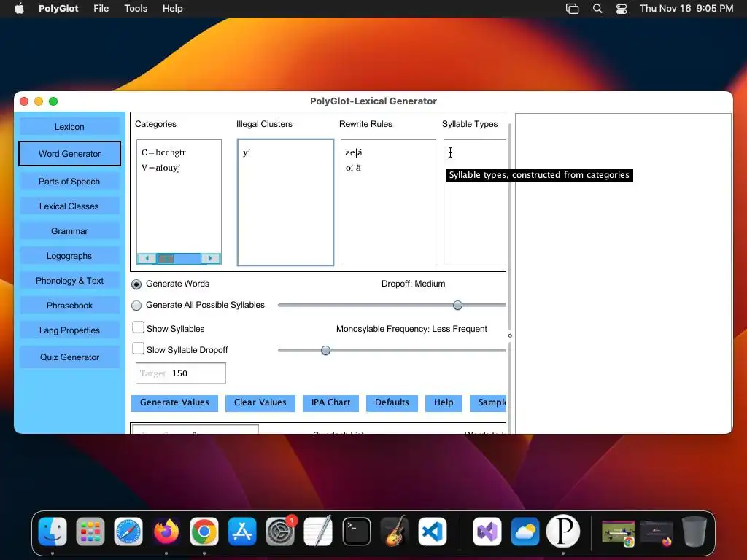The width and height of the screenshot is (747, 560).
Task: Click the Categories scrollbar left arrow
Action: [x=147, y=258]
